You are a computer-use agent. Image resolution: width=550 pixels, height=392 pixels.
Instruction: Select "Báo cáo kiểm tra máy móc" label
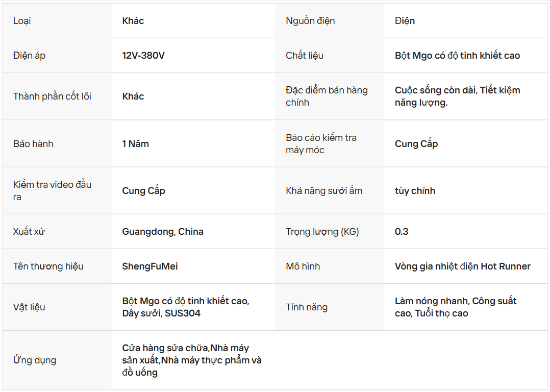tap(321, 144)
